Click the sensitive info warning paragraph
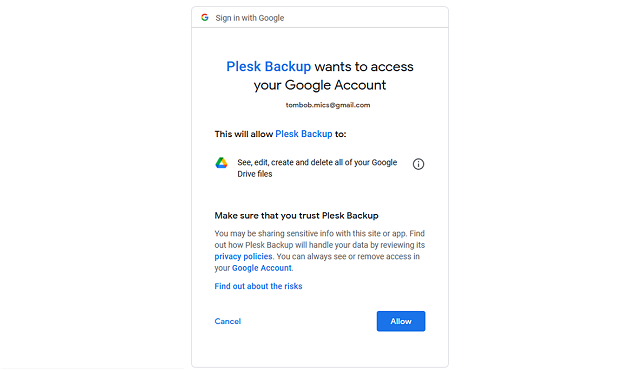Screen dimensions: 640x370 click(320, 250)
